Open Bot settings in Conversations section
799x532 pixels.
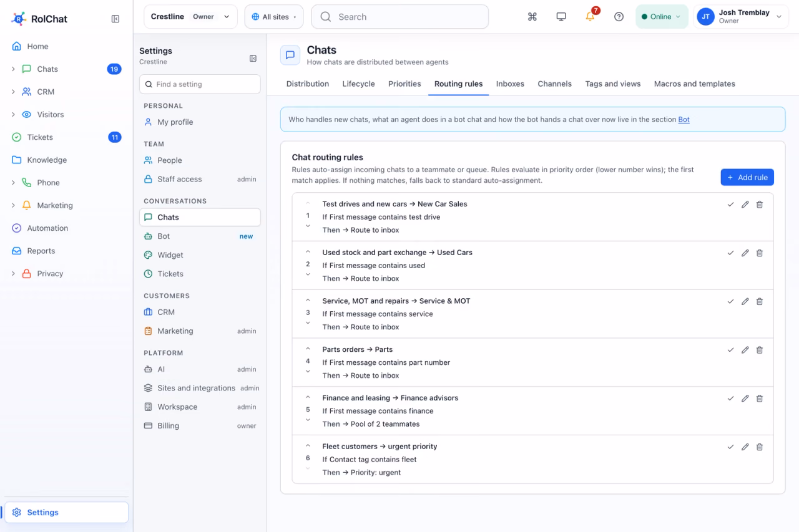pos(200,236)
